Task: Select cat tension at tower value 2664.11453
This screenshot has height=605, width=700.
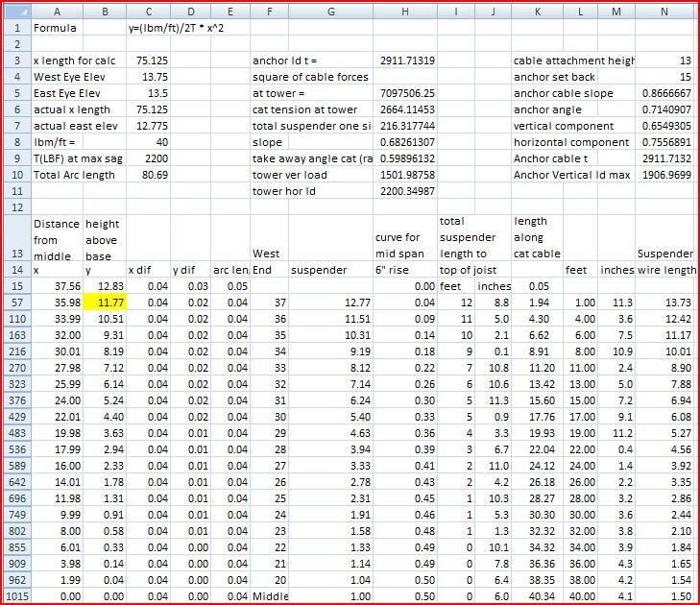Action: [405, 109]
